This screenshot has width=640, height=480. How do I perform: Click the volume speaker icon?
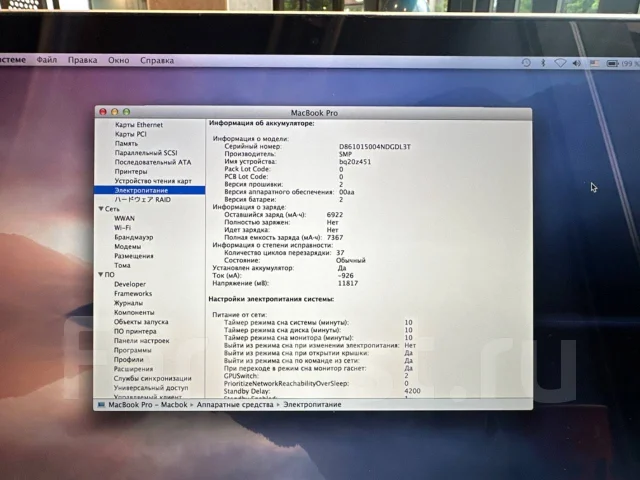(577, 63)
